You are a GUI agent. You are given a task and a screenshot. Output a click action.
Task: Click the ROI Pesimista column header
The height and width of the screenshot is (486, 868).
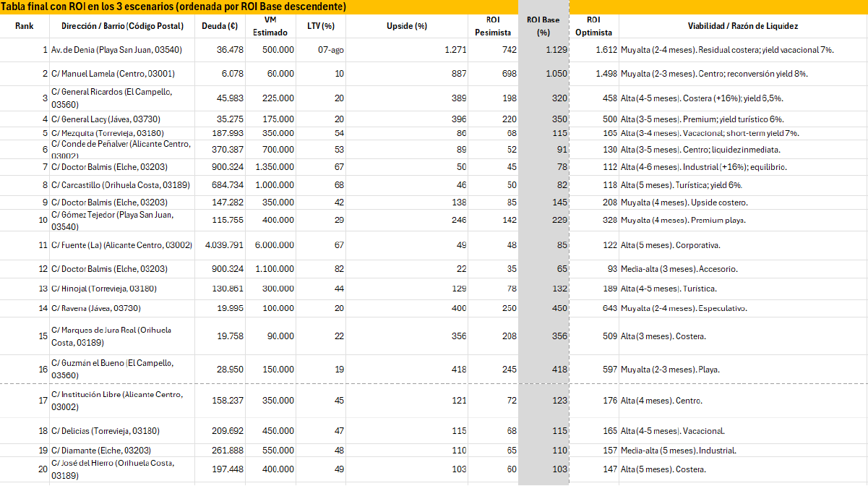pos(493,26)
